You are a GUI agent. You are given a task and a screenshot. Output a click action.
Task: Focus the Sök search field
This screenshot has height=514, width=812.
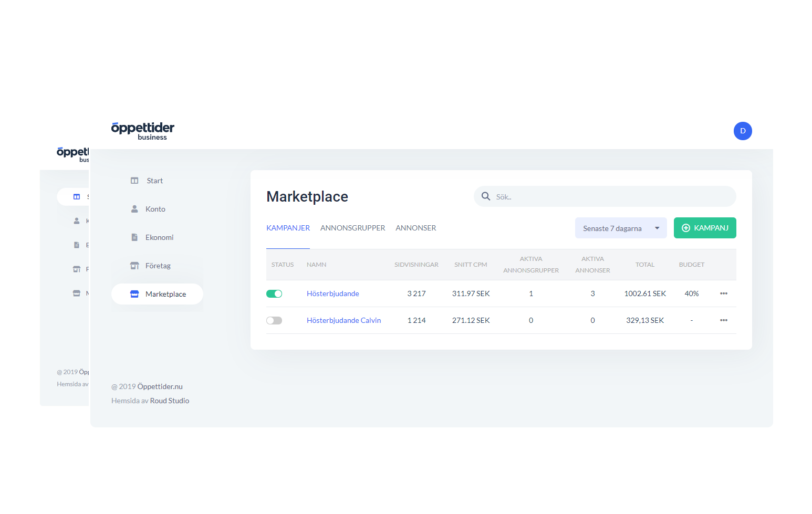(x=609, y=197)
